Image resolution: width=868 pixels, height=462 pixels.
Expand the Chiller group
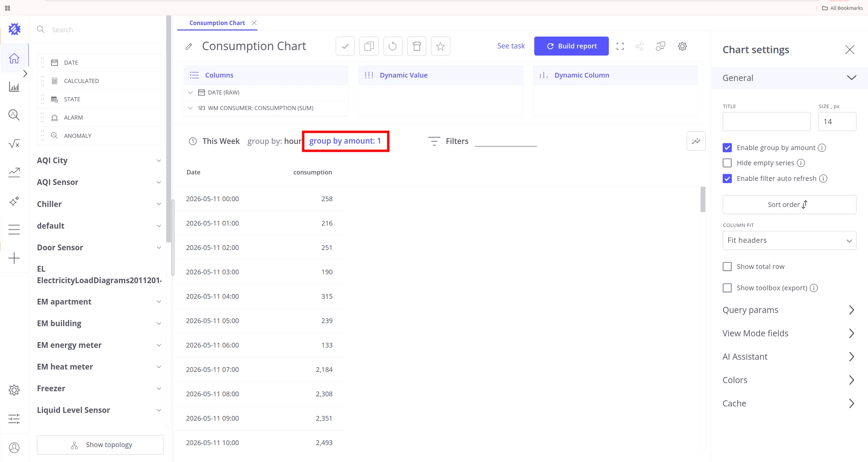pyautogui.click(x=159, y=204)
